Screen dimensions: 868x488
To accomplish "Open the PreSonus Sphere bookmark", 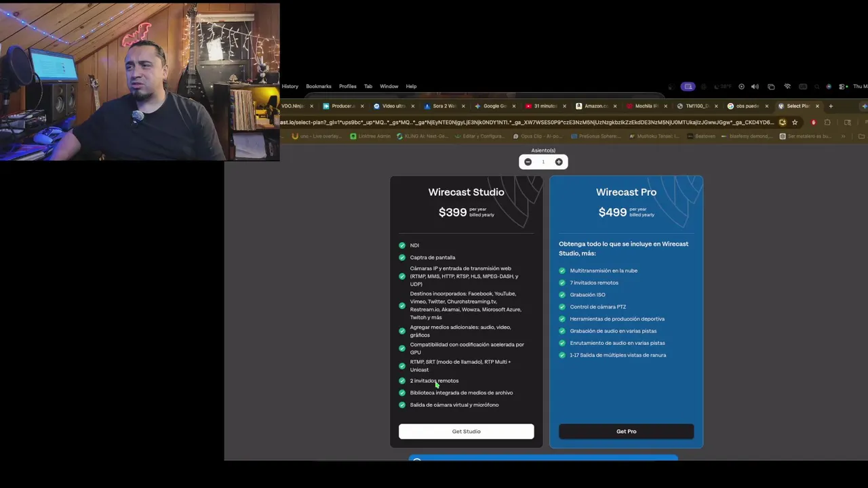I will (x=595, y=136).
